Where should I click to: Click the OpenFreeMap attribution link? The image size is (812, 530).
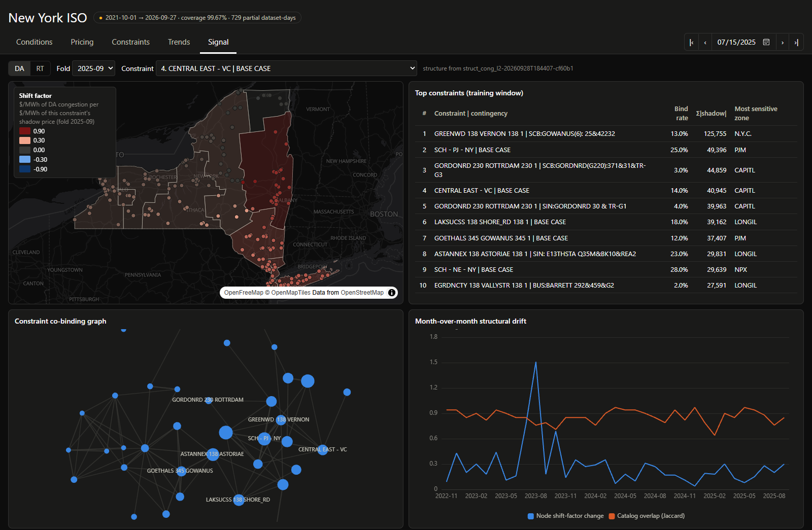(244, 293)
